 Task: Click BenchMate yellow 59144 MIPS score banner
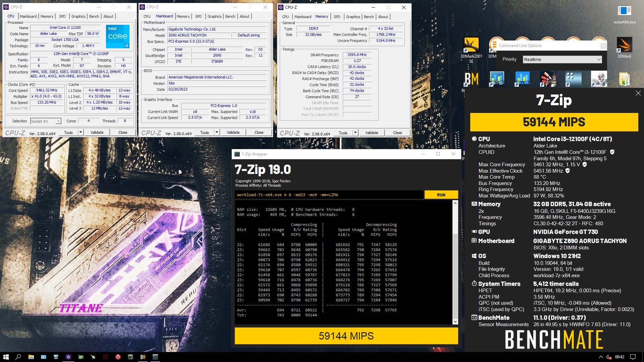click(554, 122)
